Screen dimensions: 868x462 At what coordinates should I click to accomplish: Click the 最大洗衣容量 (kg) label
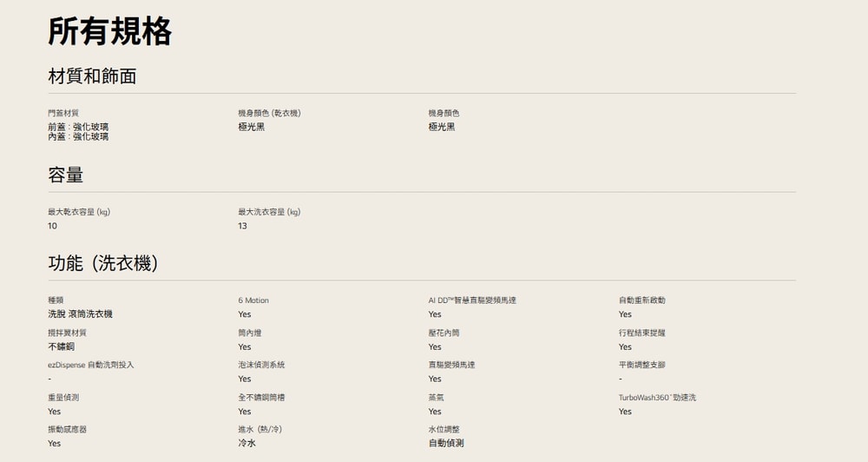(269, 212)
